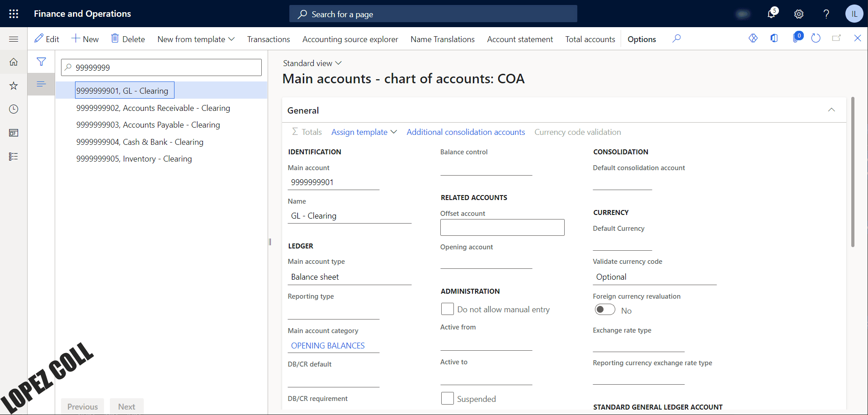Expand the New from template dropdown
The height and width of the screenshot is (415, 868).
coord(196,39)
